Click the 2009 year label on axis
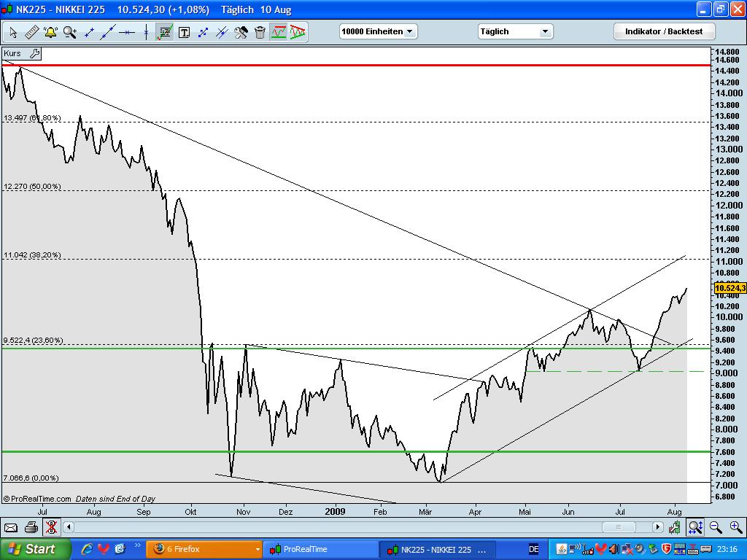The width and height of the screenshot is (747, 560). tap(334, 511)
